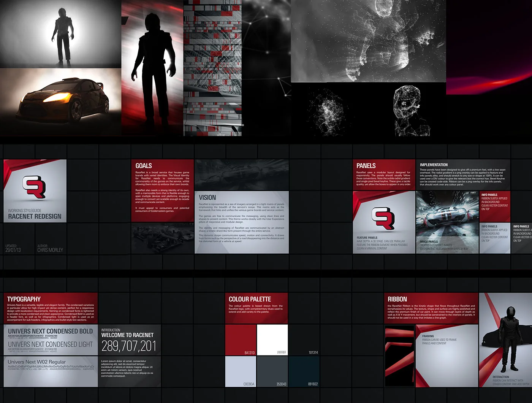This screenshot has height=403, width=532.
Task: Choose the 353D43 slate grey swatch
Action: 272,371
